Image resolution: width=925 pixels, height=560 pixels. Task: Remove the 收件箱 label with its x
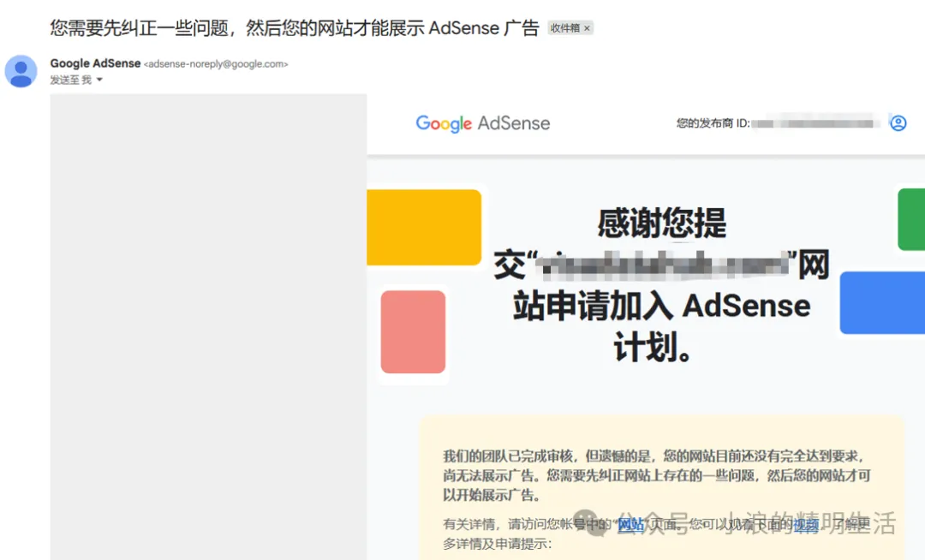pos(587,28)
